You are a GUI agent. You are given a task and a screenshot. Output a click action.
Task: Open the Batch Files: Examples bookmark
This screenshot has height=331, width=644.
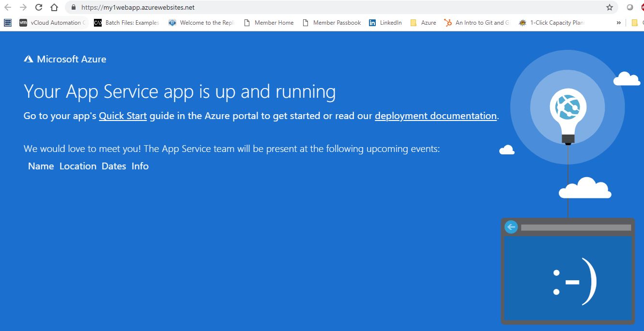(126, 23)
